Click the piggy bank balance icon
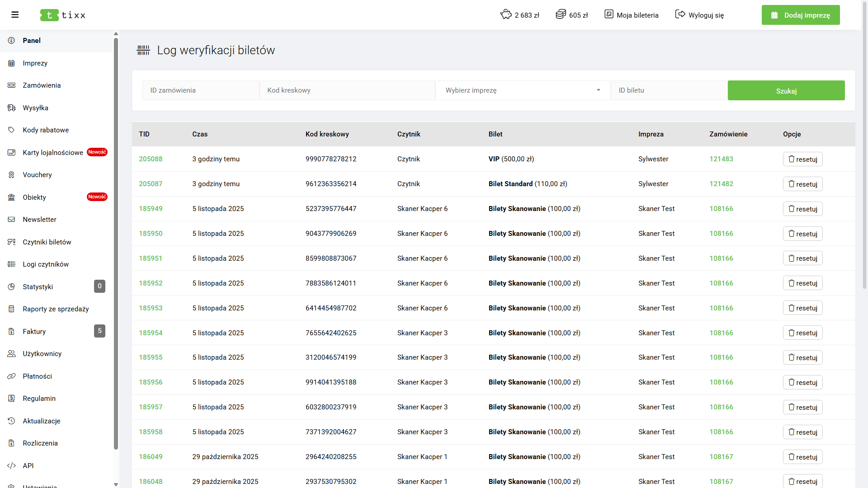The image size is (868, 488). [506, 14]
